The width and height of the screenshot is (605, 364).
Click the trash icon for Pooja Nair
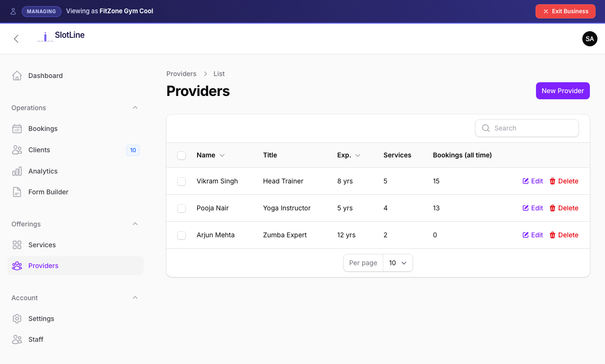click(x=553, y=208)
